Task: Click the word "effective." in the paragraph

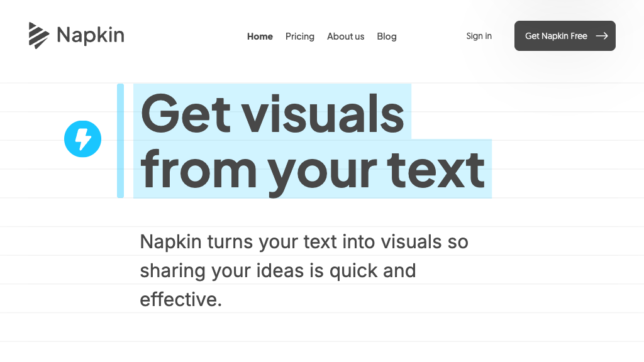Action: click(180, 299)
